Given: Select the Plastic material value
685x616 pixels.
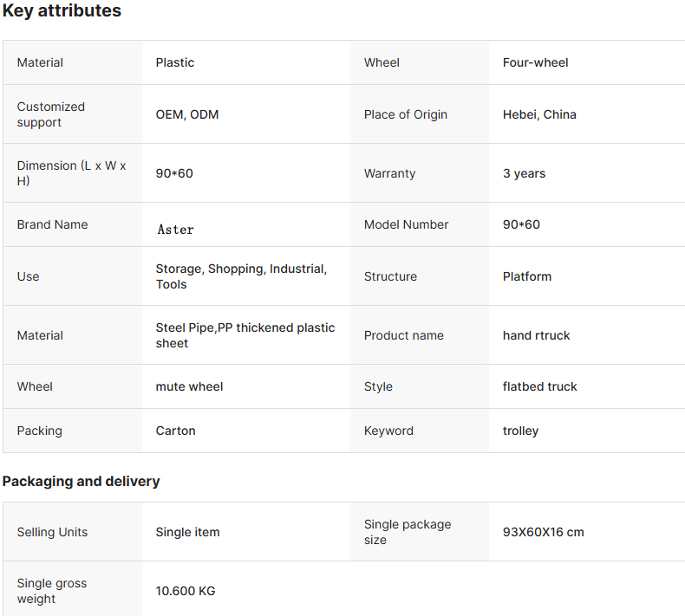Looking at the screenshot, I should click(x=175, y=62).
